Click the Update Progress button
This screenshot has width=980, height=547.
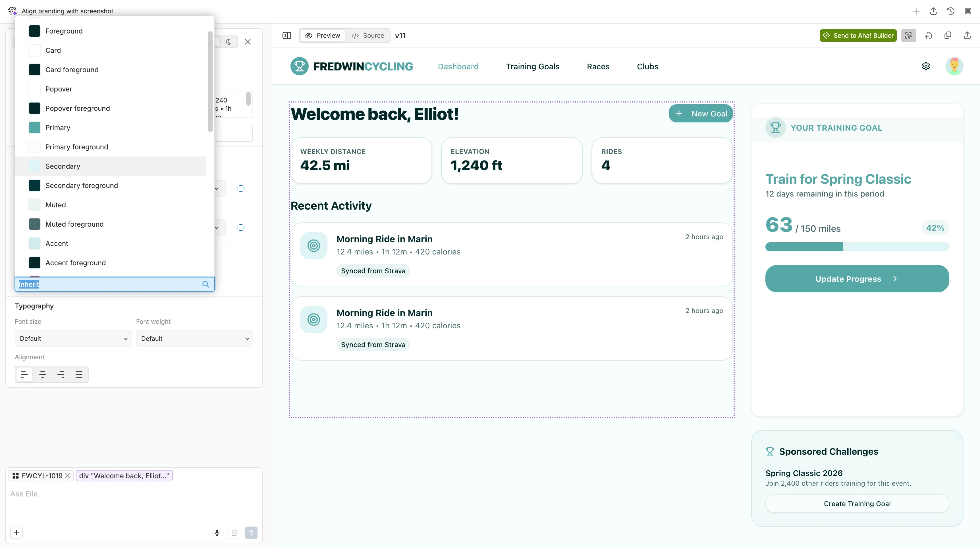(x=857, y=279)
